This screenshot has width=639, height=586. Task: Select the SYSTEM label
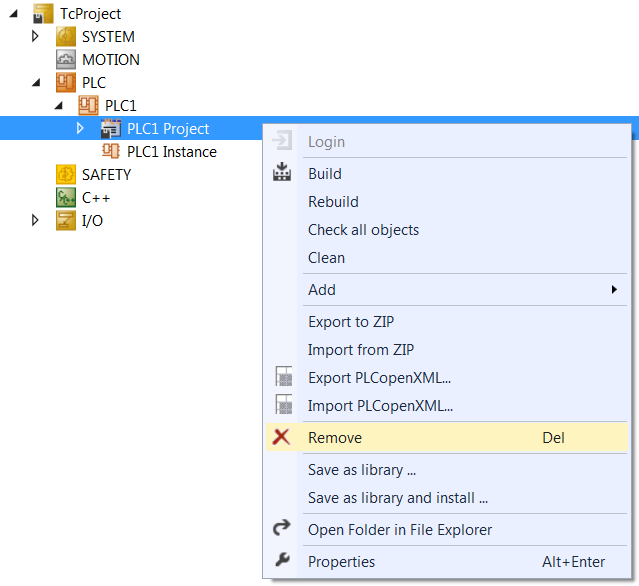pyautogui.click(x=108, y=37)
